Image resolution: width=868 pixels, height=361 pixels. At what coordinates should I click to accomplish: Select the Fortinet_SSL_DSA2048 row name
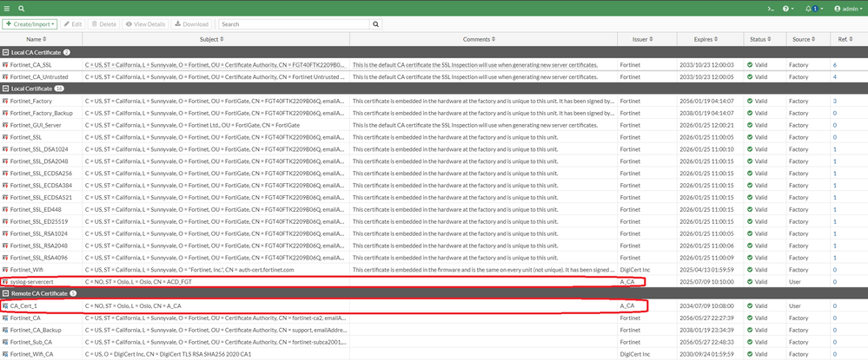(37, 161)
